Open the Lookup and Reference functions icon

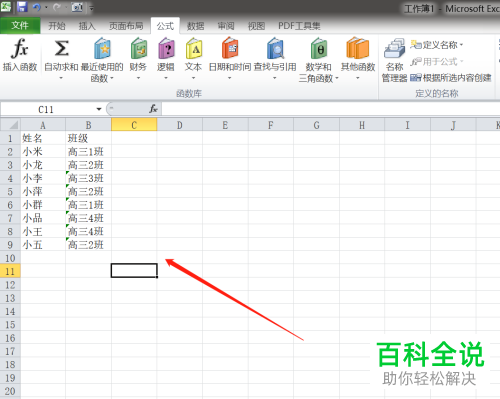pyautogui.click(x=275, y=49)
